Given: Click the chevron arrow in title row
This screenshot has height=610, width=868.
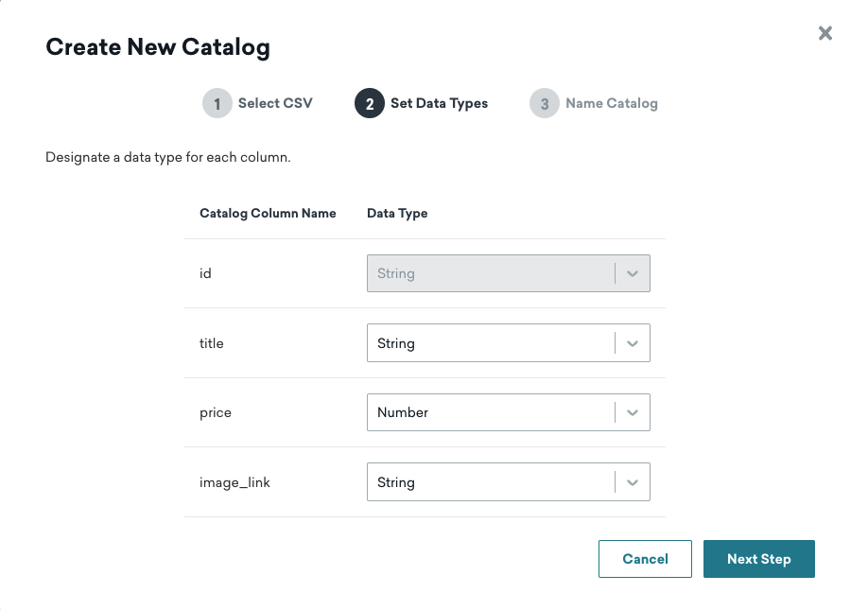Looking at the screenshot, I should click(633, 343).
